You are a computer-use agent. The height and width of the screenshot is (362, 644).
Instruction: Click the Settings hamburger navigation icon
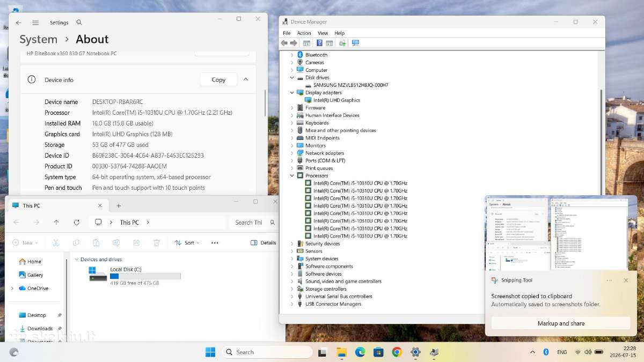point(35,23)
